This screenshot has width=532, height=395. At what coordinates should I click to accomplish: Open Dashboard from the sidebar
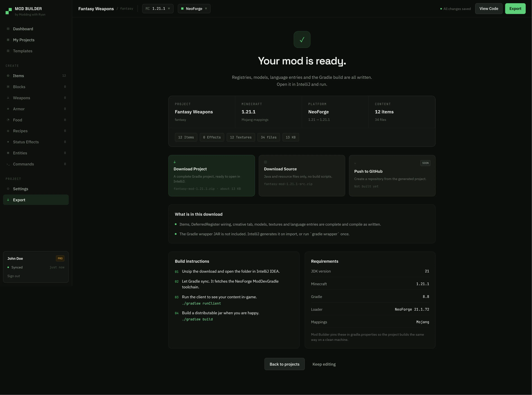click(36, 29)
